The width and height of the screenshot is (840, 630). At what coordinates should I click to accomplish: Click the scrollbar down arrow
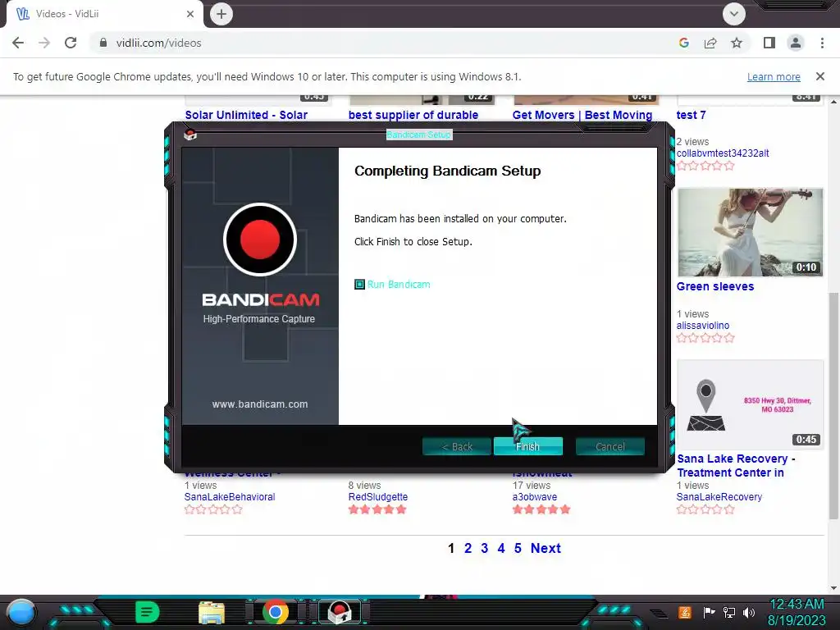833,587
